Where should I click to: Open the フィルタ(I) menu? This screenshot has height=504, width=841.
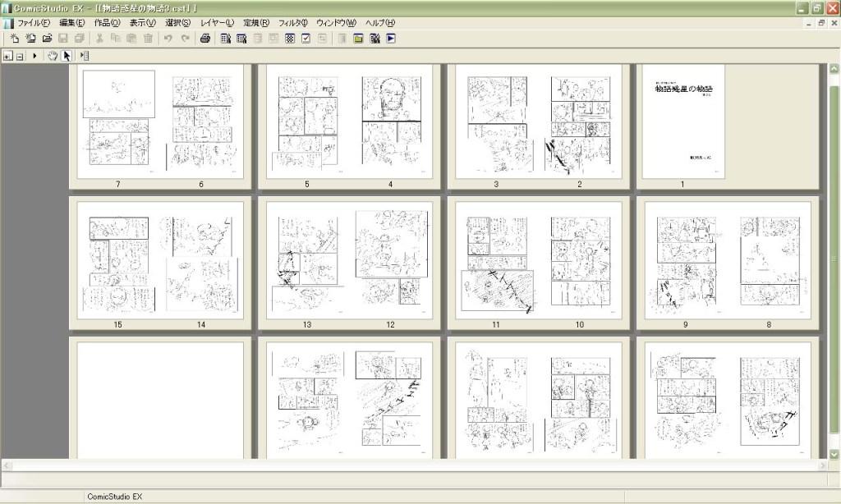click(293, 22)
